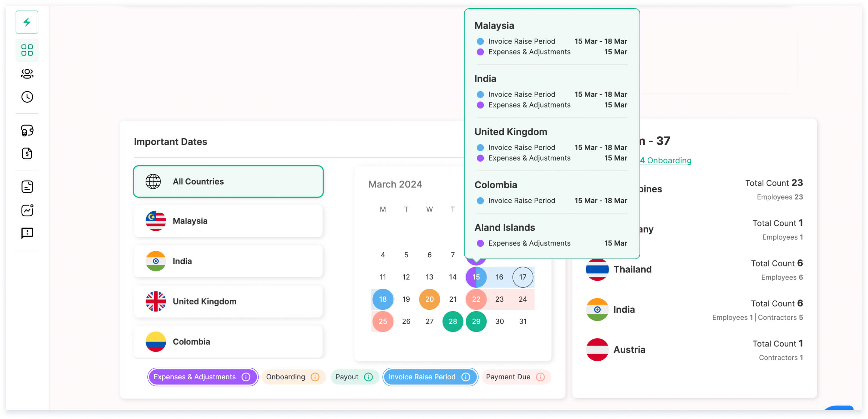Select Malaysia in the country list
The width and height of the screenshot is (868, 419).
coord(228,221)
